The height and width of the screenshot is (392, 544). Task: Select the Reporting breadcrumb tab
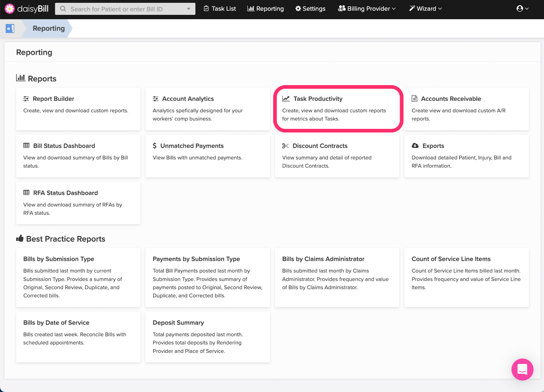[49, 29]
